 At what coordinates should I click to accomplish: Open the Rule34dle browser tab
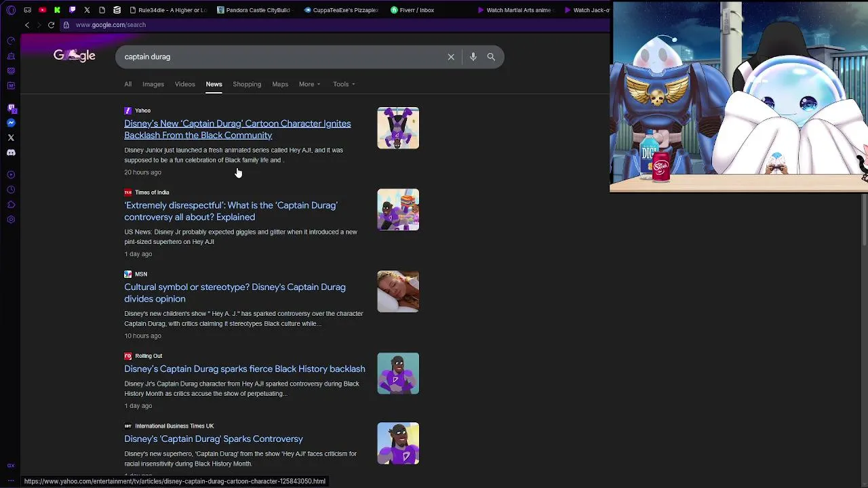point(168,10)
